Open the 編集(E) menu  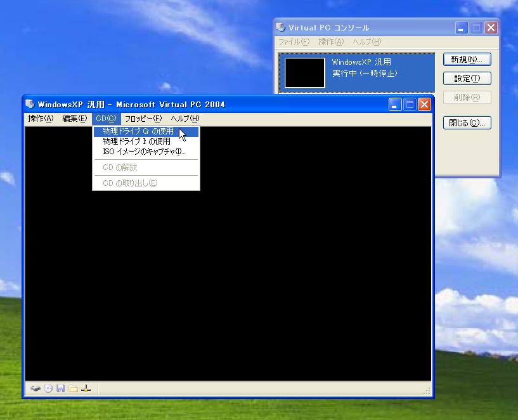click(x=75, y=118)
